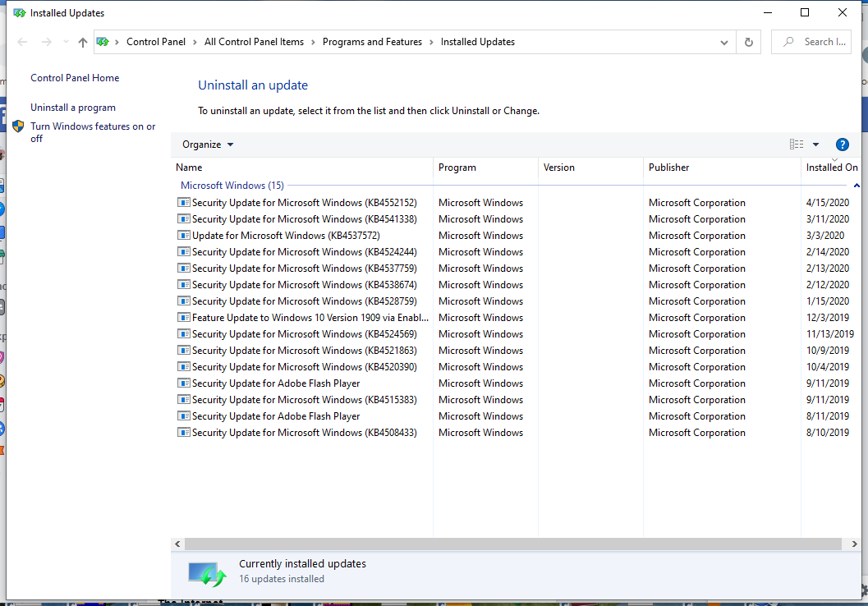Select Security Update KB4524569
This screenshot has width=868, height=606.
(305, 333)
